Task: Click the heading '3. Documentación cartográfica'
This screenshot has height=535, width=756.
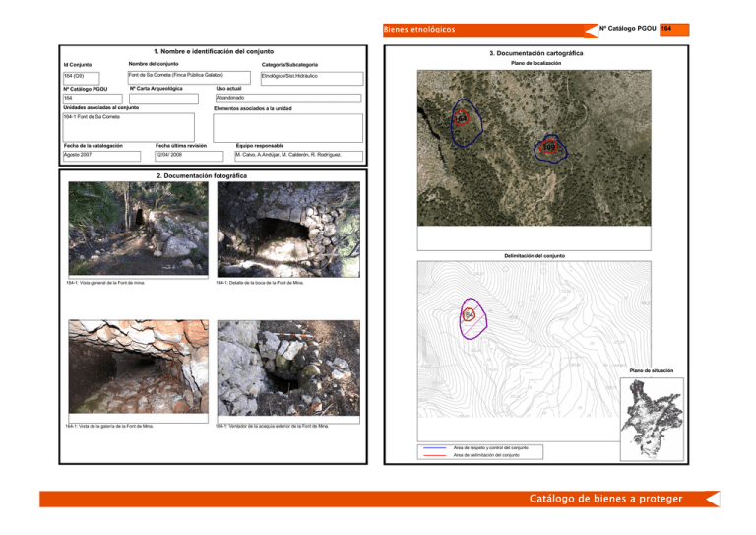Action: [536, 53]
